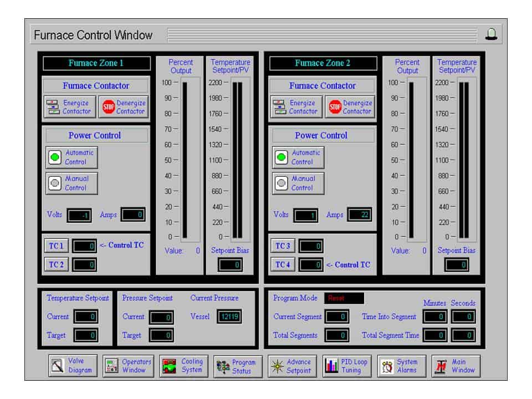Energize the Zone 1 furnace contactor
The width and height of the screenshot is (532, 399).
[70, 107]
